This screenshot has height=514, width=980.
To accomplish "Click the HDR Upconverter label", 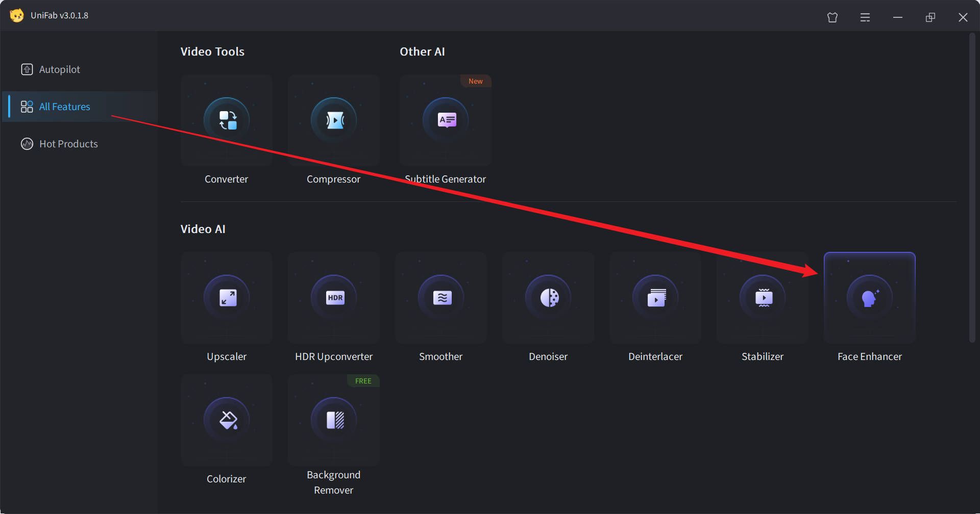I will 334,356.
